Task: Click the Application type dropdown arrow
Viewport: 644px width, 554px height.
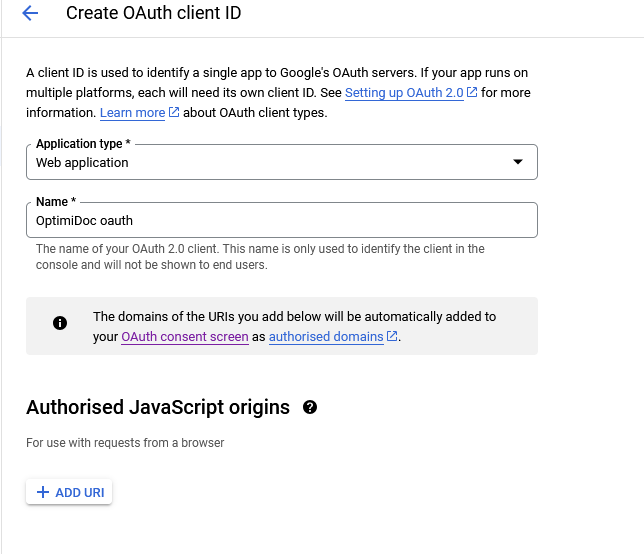Action: (518, 162)
